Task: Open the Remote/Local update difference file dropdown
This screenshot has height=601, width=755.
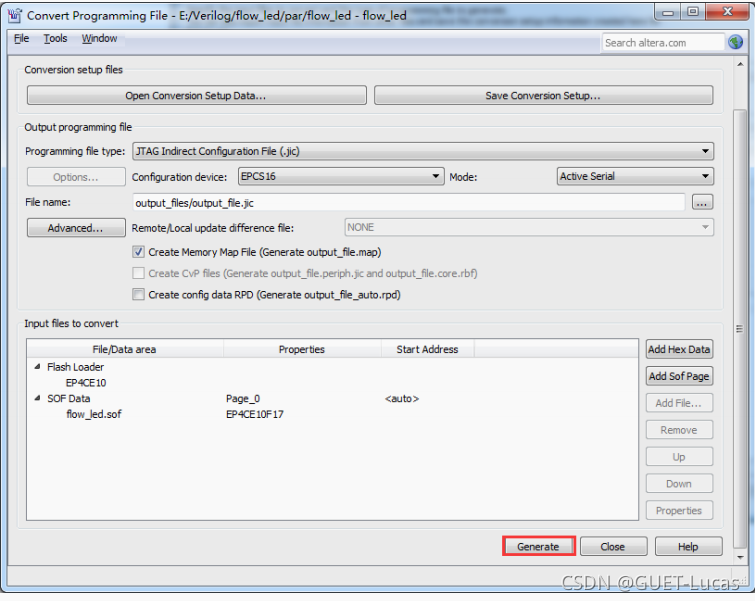Action: pyautogui.click(x=529, y=227)
